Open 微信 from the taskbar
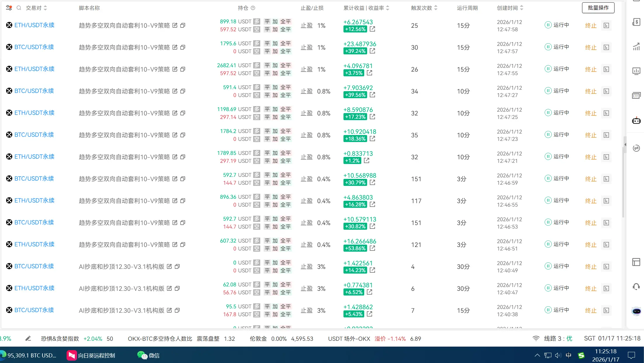644x363 pixels. [x=148, y=355]
